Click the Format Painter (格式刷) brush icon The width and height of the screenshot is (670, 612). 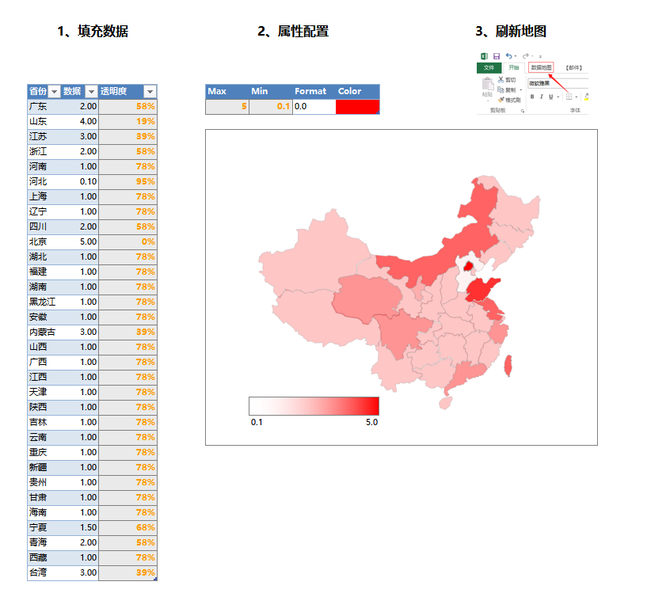pos(501,100)
